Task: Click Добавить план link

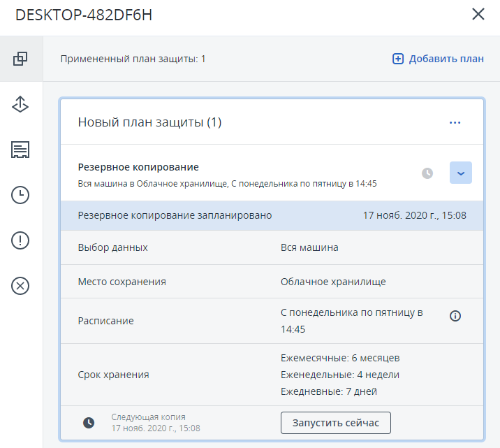Action: click(438, 59)
